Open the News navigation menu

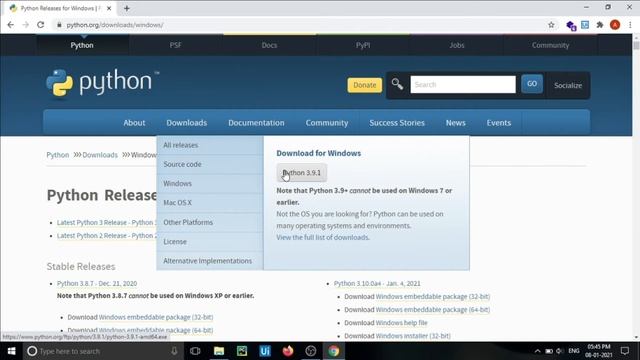click(456, 123)
